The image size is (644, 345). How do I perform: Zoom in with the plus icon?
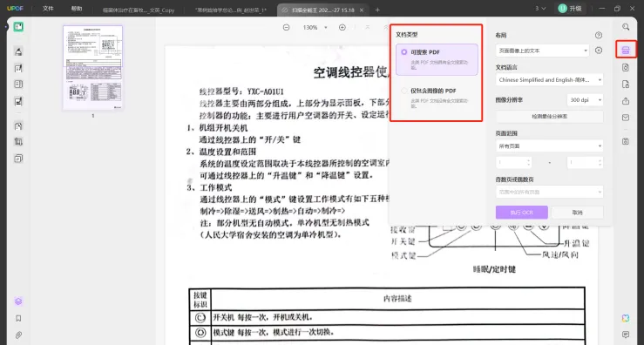342,28
